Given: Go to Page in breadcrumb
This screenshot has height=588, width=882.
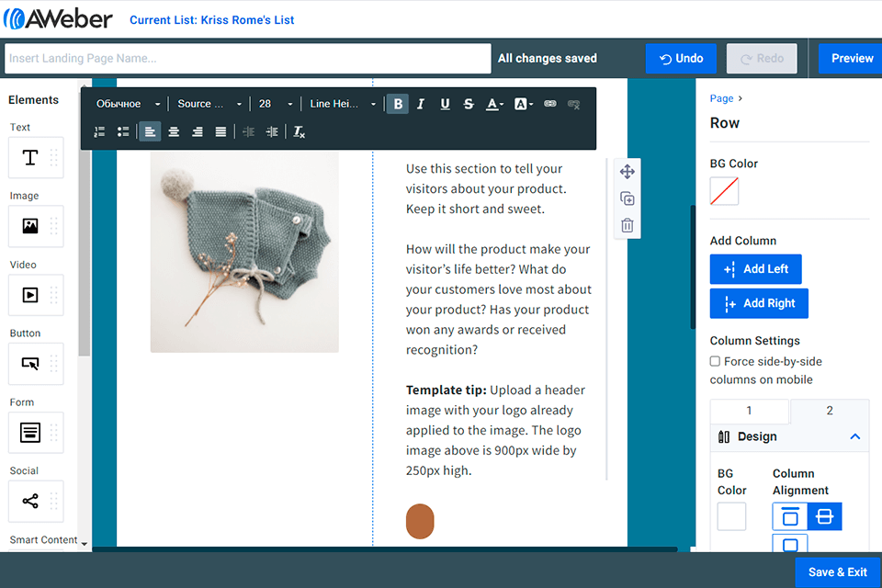Looking at the screenshot, I should pyautogui.click(x=721, y=98).
